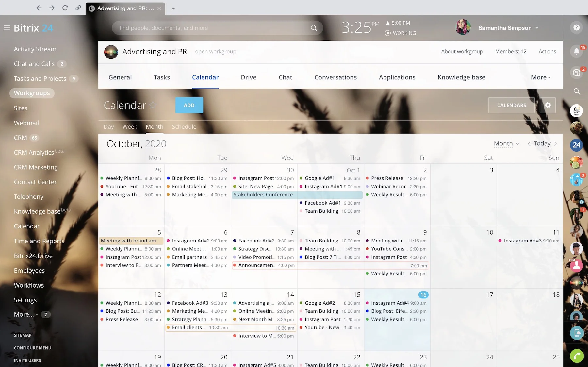Star the Calendar page as favorite
The image size is (588, 367).
[153, 105]
